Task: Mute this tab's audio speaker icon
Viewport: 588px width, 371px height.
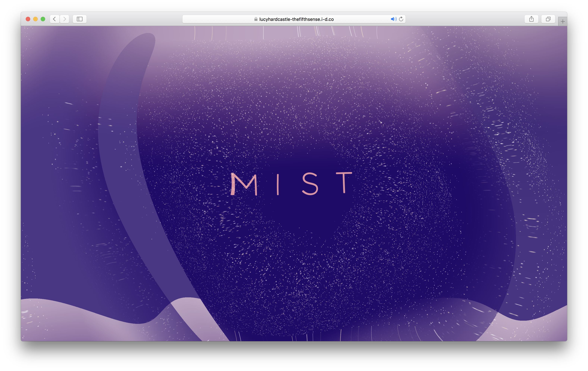Action: click(393, 19)
